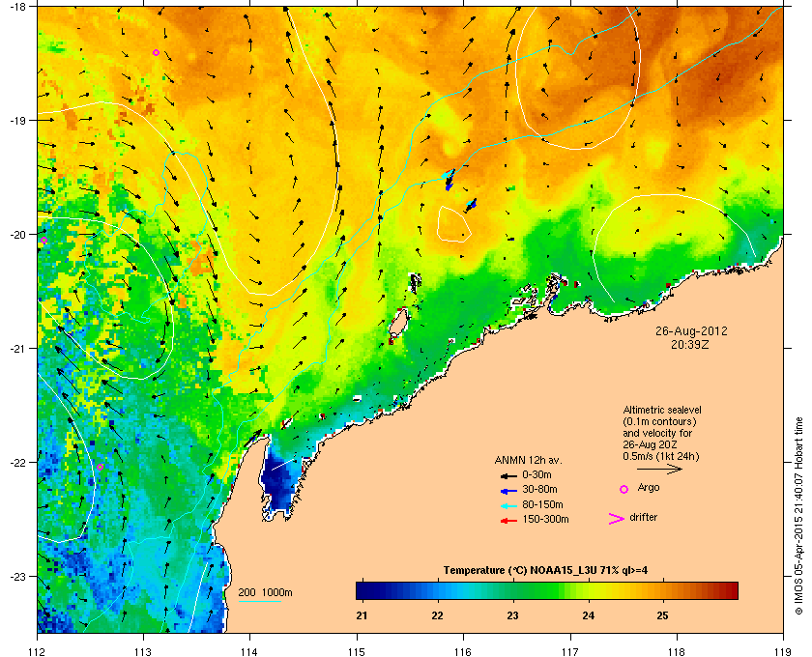Click the -22 latitude axis label
Screen dimensions: 812x657
[x=17, y=463]
